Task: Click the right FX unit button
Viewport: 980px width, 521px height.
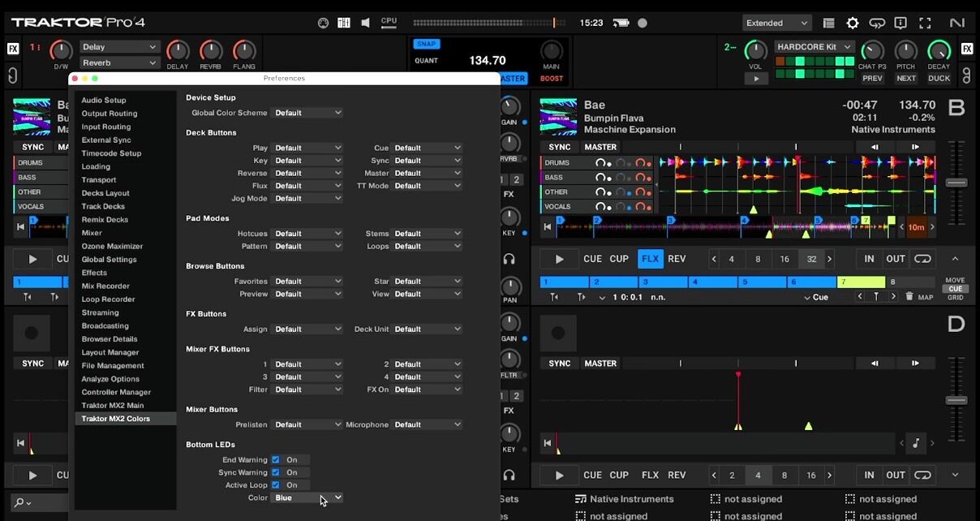Action: coord(967,49)
